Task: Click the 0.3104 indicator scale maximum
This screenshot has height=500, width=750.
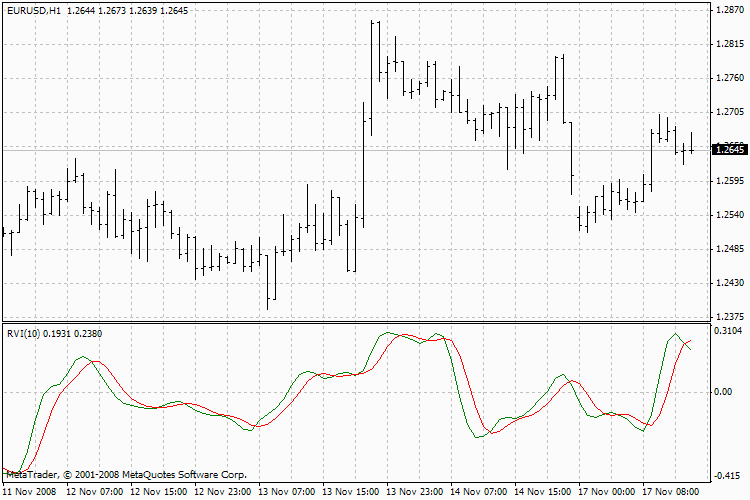Action: (x=728, y=331)
